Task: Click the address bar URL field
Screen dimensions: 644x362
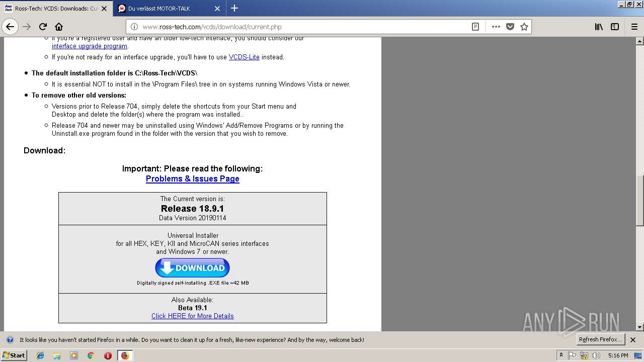Action: tap(302, 27)
